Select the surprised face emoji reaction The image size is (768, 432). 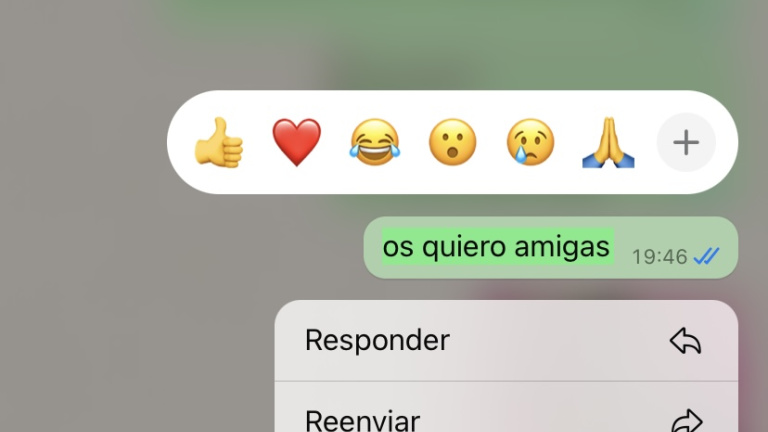pos(453,143)
